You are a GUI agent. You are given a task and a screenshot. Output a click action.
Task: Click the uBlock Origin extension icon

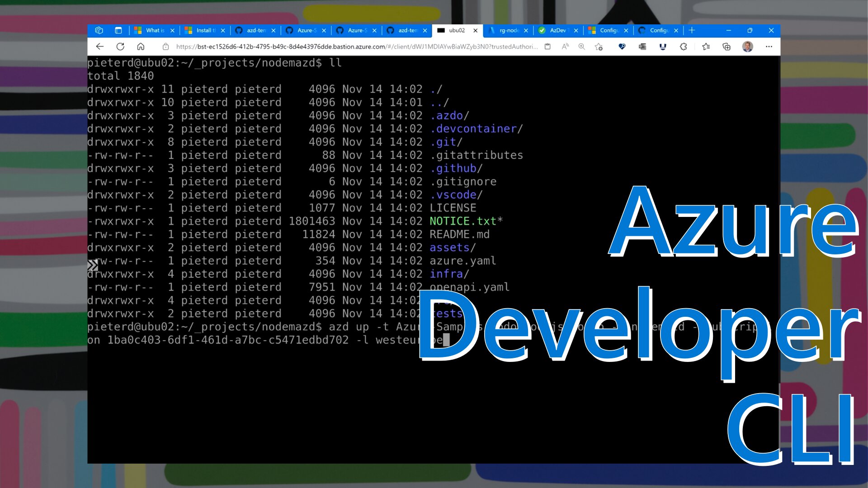pos(662,47)
